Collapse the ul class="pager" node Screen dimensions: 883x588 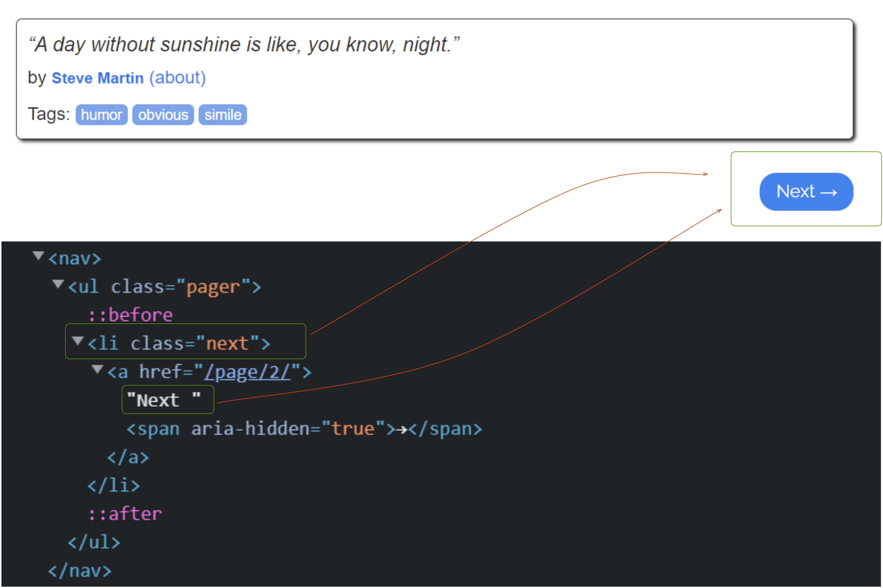[x=58, y=284]
